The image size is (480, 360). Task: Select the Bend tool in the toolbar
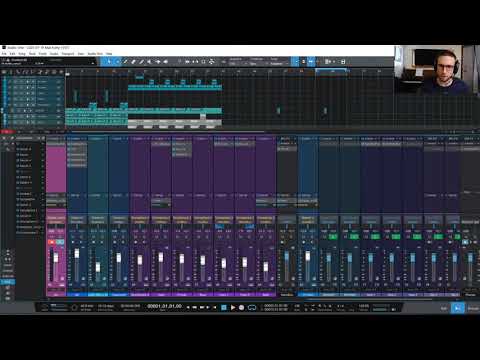click(x=157, y=62)
